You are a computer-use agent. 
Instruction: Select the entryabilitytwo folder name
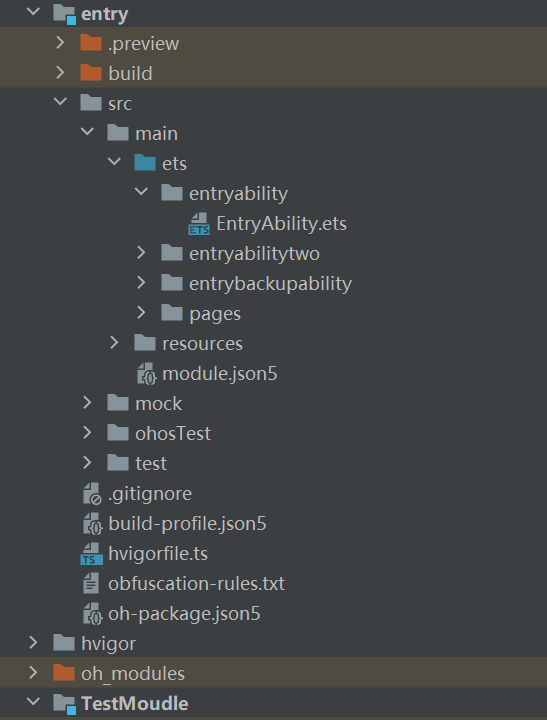(x=254, y=254)
